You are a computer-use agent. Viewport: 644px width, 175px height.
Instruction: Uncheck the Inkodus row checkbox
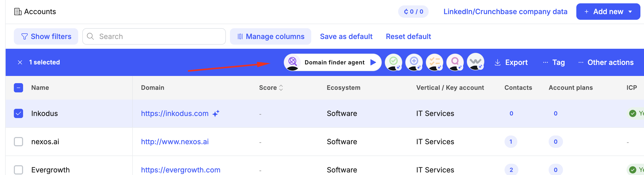pos(18,113)
